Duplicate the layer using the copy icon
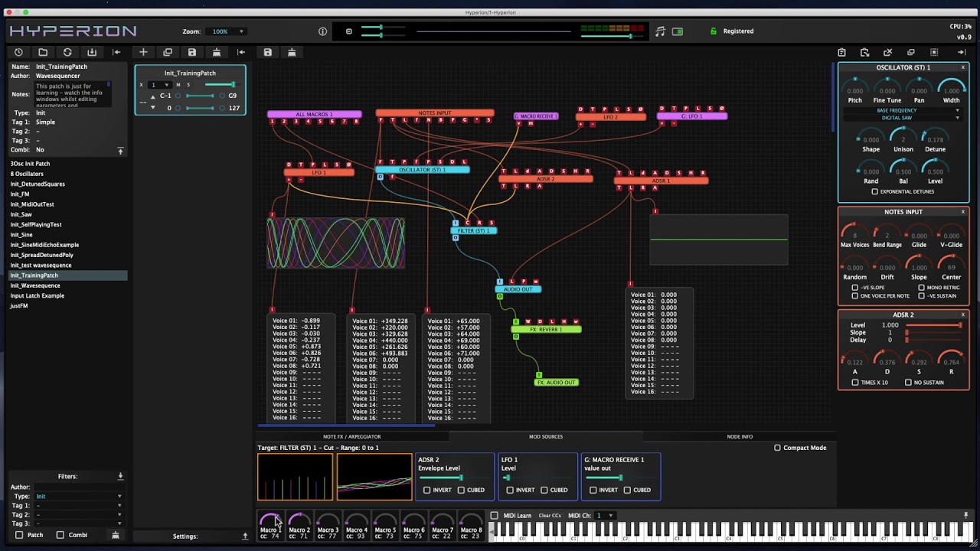The width and height of the screenshot is (980, 551). point(168,52)
